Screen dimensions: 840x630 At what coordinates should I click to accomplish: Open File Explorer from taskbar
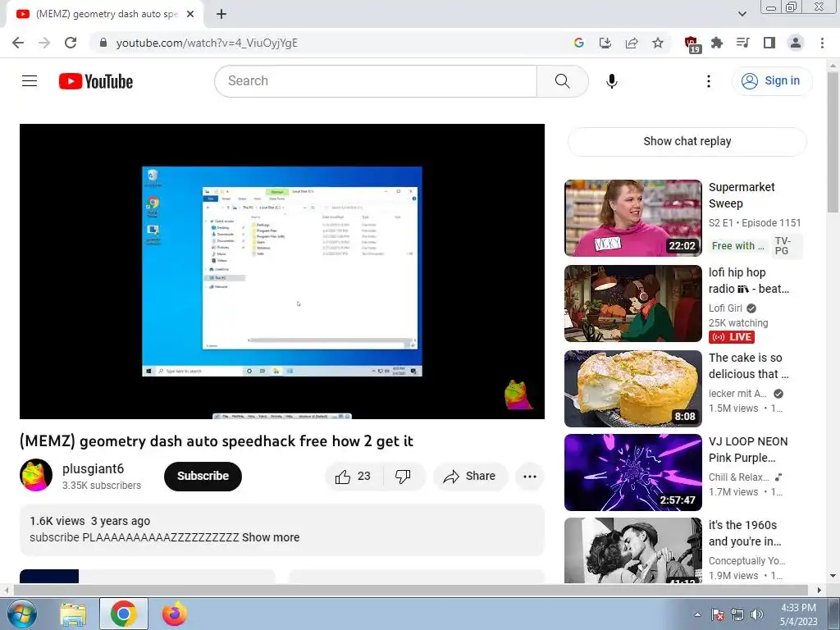[x=73, y=614]
